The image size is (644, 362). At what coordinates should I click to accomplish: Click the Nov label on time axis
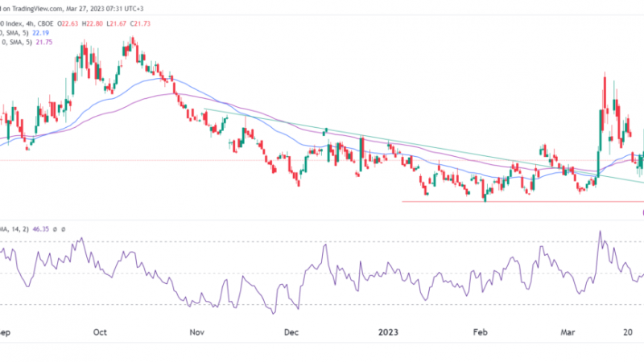click(197, 332)
